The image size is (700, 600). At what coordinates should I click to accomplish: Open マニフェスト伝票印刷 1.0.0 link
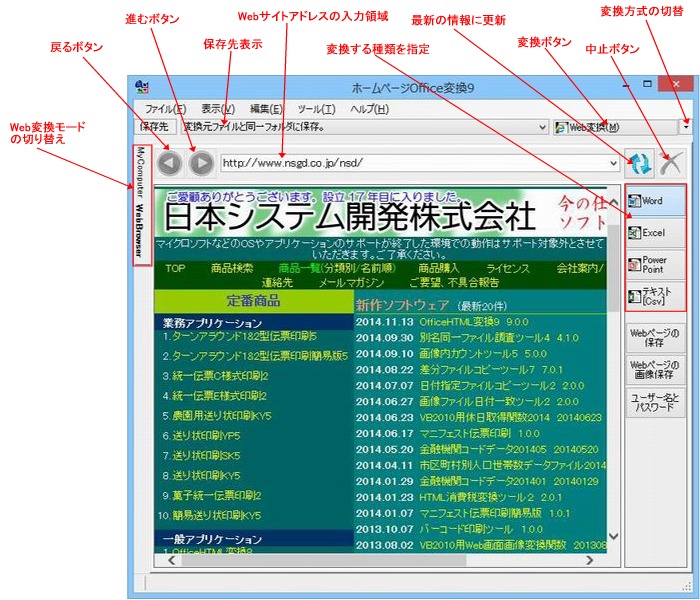[479, 433]
